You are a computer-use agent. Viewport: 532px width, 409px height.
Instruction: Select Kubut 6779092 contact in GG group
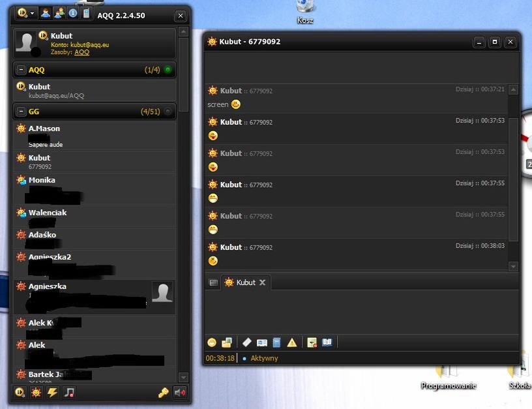pyautogui.click(x=95, y=162)
